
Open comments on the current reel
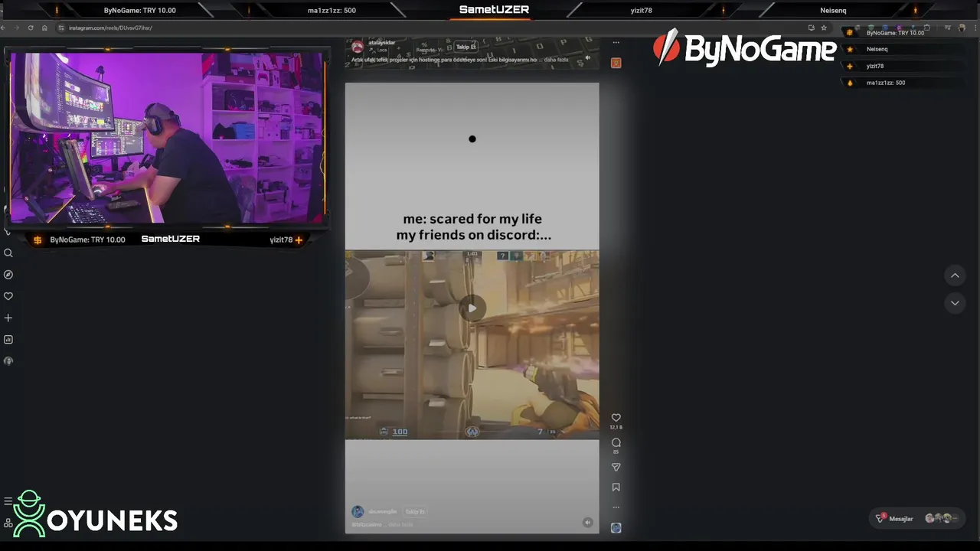coord(616,442)
